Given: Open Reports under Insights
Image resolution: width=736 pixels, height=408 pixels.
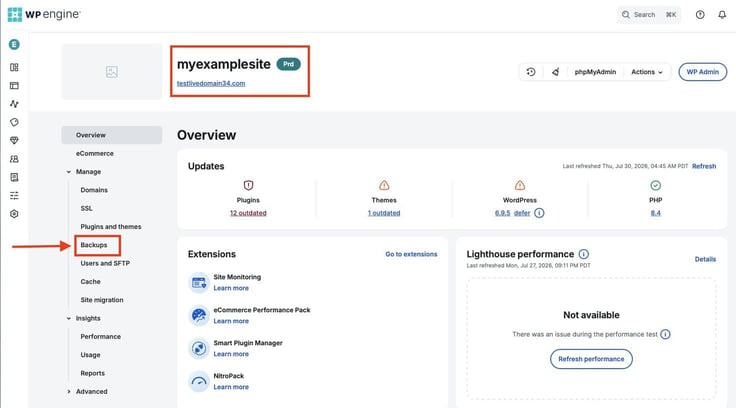Looking at the screenshot, I should tap(92, 373).
